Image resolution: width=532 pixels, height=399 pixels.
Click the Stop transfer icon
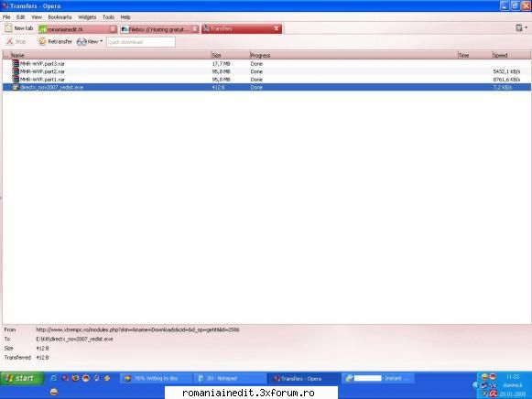tap(10, 41)
